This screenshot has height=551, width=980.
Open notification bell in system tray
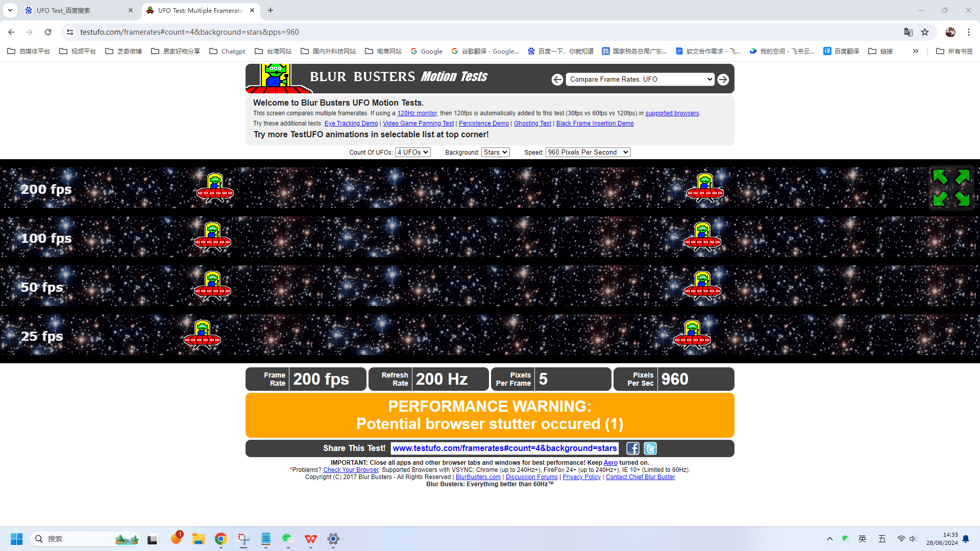point(966,539)
